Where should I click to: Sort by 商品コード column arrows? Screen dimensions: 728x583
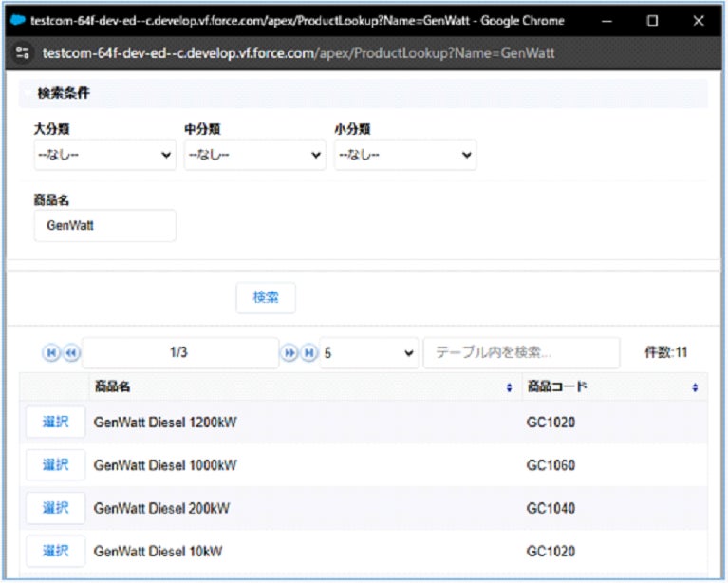coord(695,387)
